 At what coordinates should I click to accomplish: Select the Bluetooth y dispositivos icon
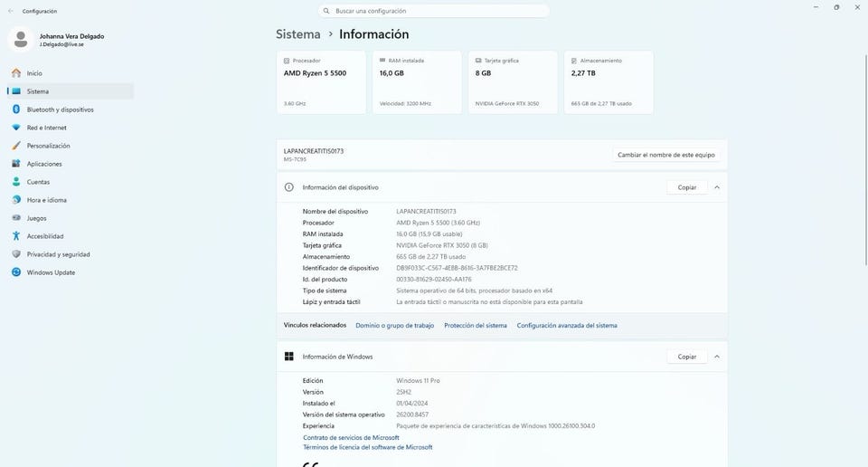[16, 110]
